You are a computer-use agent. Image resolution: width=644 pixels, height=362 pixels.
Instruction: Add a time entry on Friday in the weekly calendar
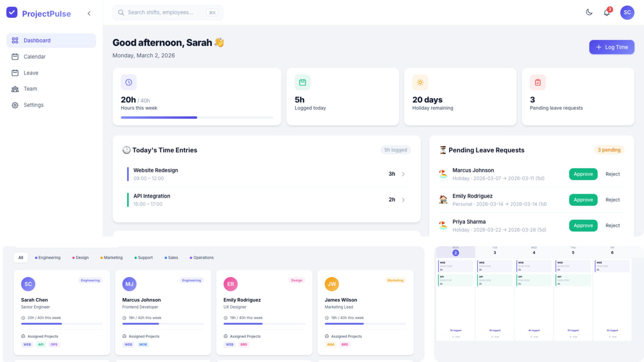click(x=612, y=337)
